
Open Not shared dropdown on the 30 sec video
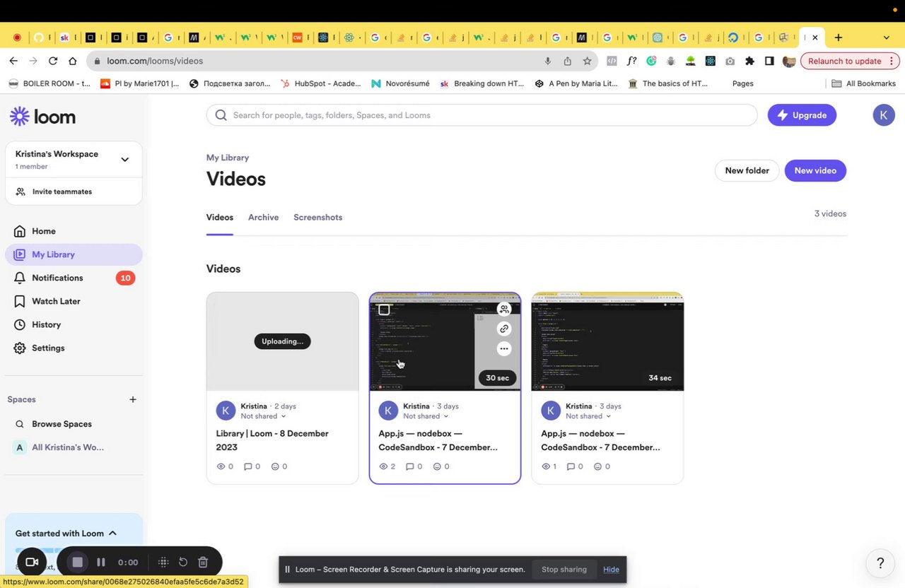pos(426,416)
